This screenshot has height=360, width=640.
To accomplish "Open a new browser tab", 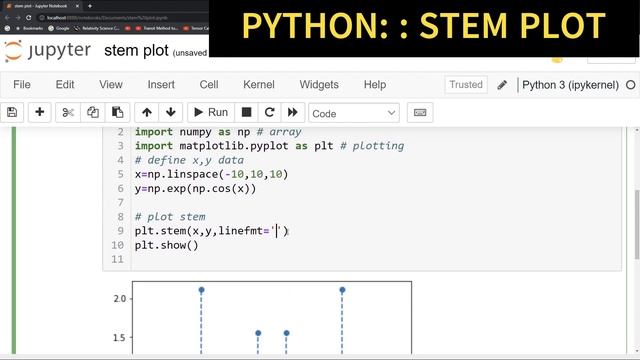I will coord(90,6).
